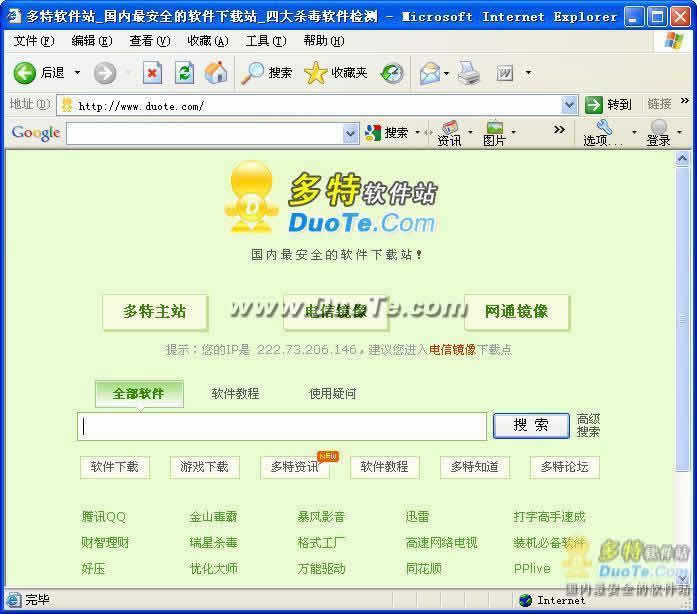Expand the Google search box dropdown
This screenshot has width=697, height=614.
point(350,133)
